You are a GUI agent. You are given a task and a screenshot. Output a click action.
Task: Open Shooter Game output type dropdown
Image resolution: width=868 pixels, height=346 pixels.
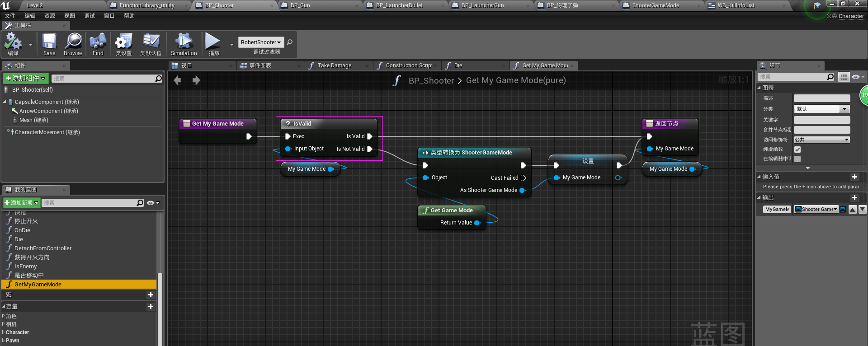click(x=816, y=209)
